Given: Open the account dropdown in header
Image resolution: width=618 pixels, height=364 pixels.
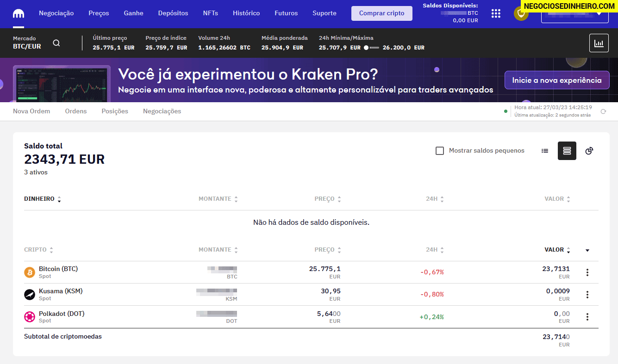Looking at the screenshot, I should (x=575, y=13).
